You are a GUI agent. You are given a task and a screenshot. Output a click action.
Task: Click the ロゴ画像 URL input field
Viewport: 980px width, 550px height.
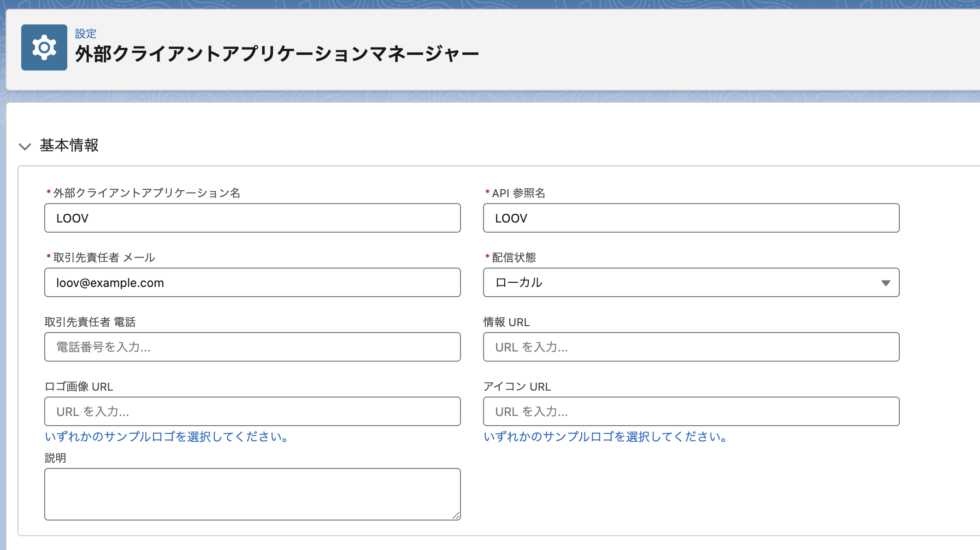click(x=252, y=411)
